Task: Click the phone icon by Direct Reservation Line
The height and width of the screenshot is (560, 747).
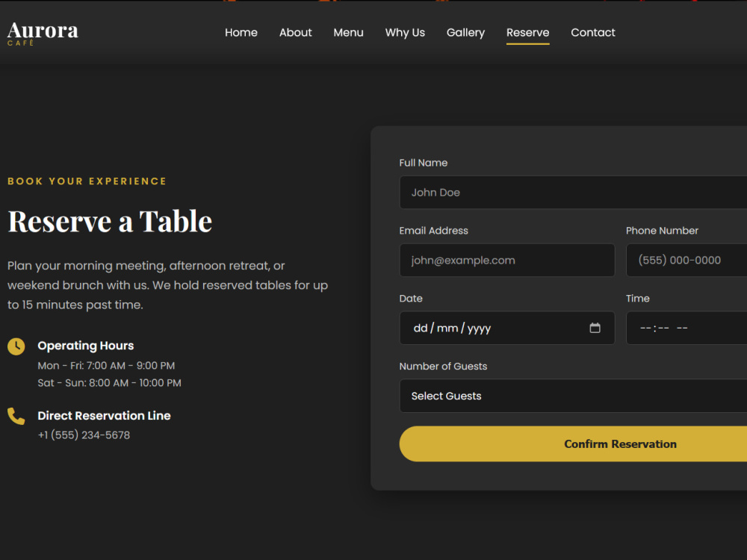Action: tap(16, 416)
